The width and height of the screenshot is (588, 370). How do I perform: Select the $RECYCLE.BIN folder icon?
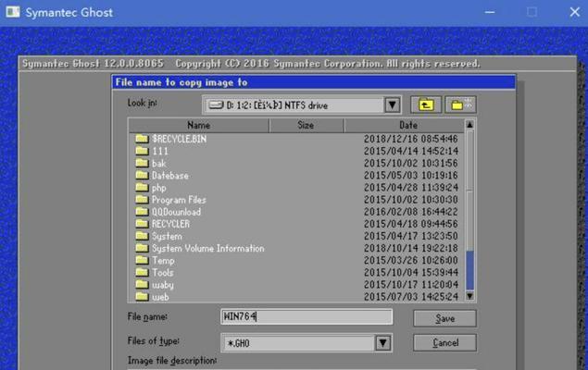[x=142, y=139]
